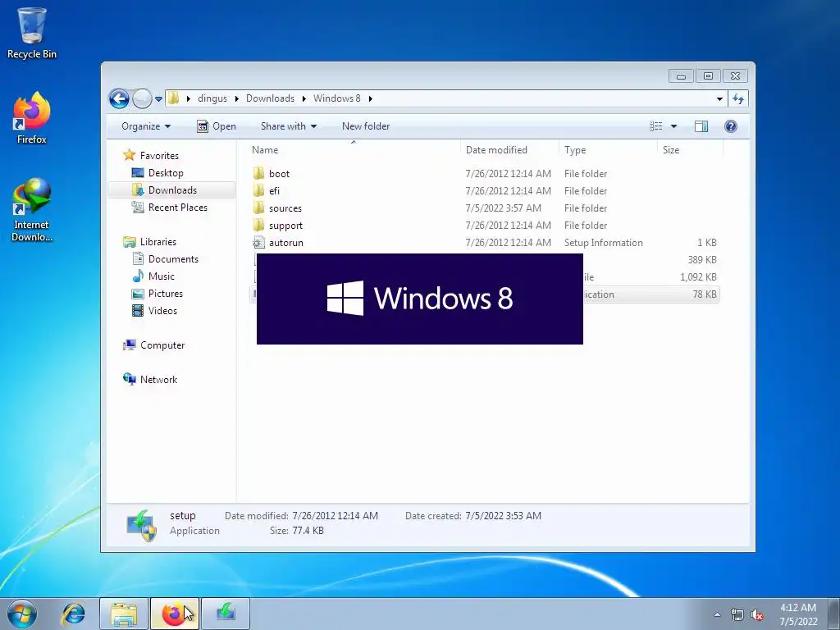This screenshot has height=630, width=840.
Task: Open the recent pages arrow beside Forward
Action: (158, 99)
